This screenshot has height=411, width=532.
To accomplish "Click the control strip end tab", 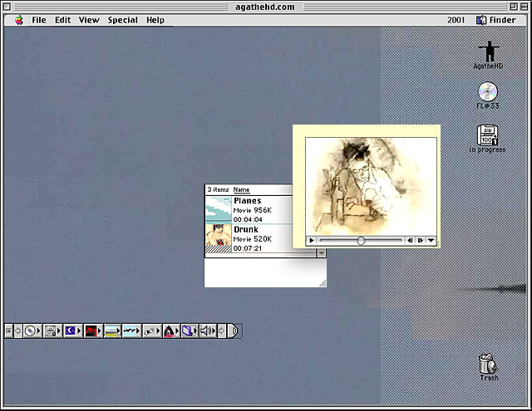I will click(234, 330).
